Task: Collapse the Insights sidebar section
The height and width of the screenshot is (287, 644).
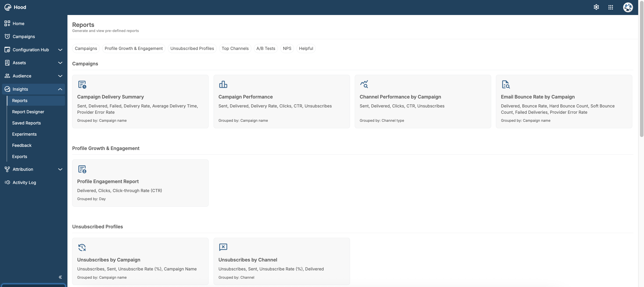Action: click(x=60, y=89)
